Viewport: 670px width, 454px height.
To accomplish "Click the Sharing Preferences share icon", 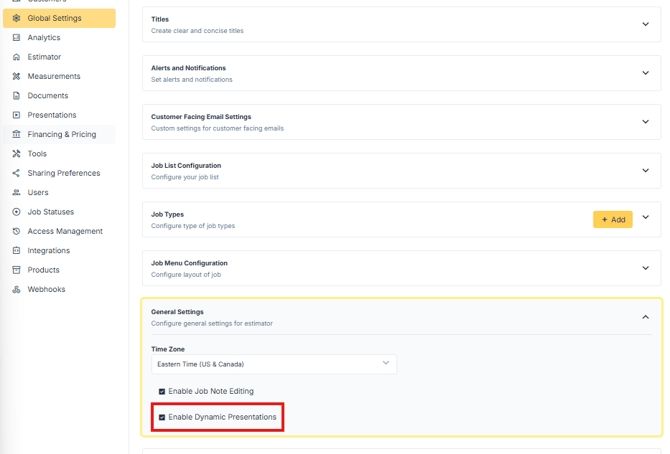I will [x=16, y=173].
